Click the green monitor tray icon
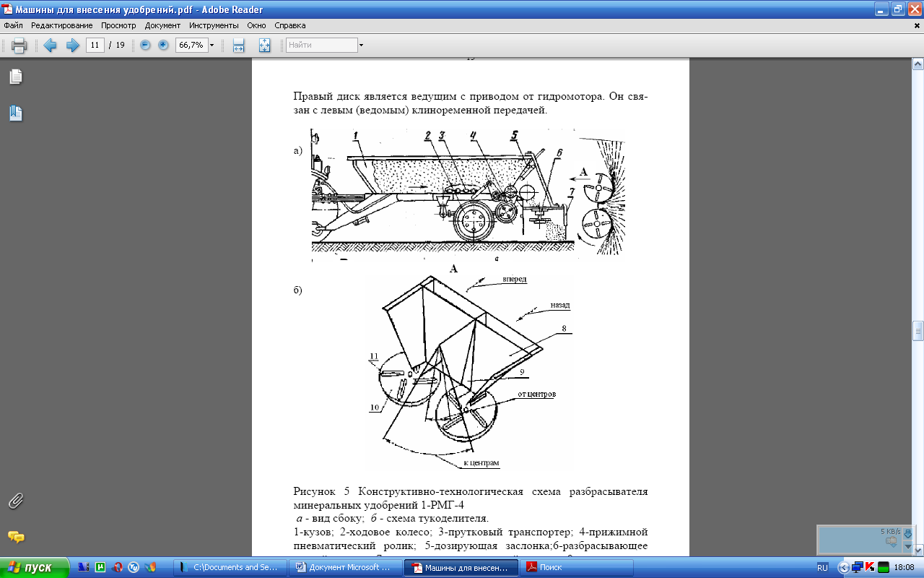 click(883, 568)
